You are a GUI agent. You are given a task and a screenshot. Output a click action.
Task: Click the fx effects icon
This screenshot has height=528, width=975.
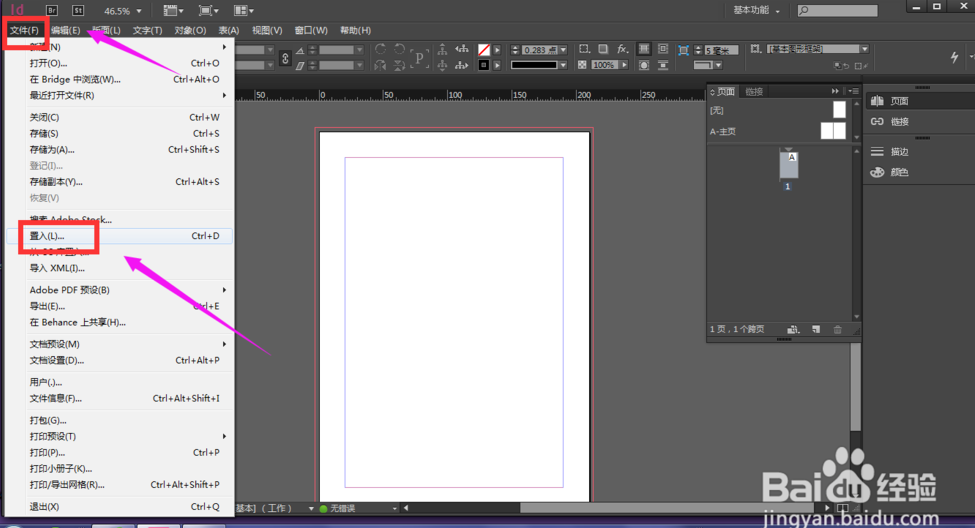pos(622,49)
